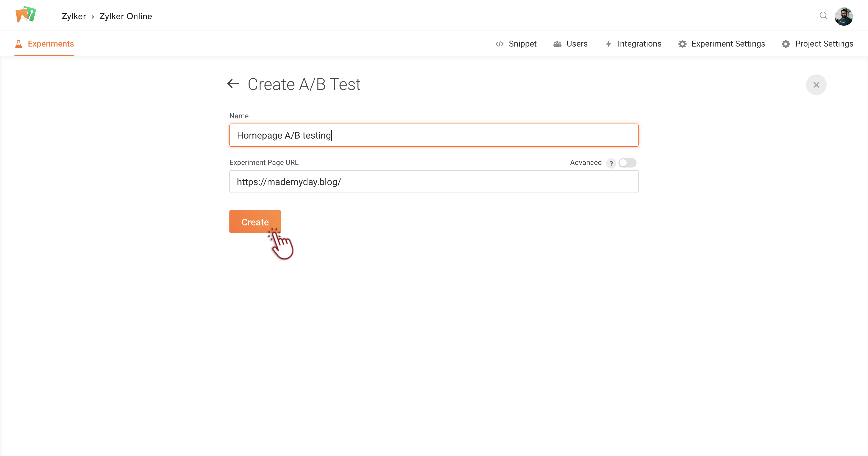The width and height of the screenshot is (868, 456).
Task: Open the search magnifier icon
Action: coord(823,16)
